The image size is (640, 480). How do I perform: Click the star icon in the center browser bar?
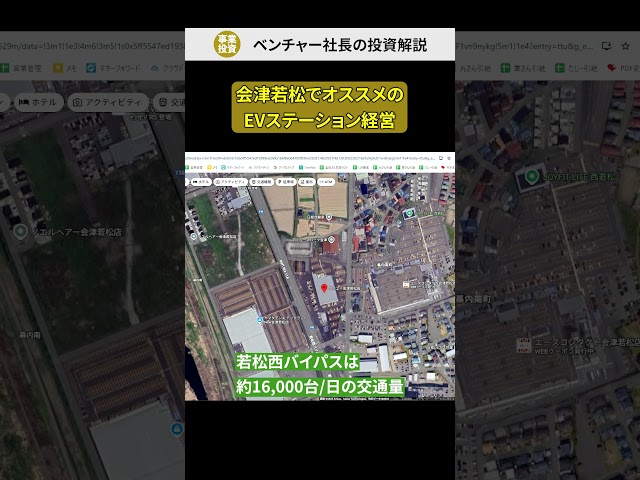[449, 158]
